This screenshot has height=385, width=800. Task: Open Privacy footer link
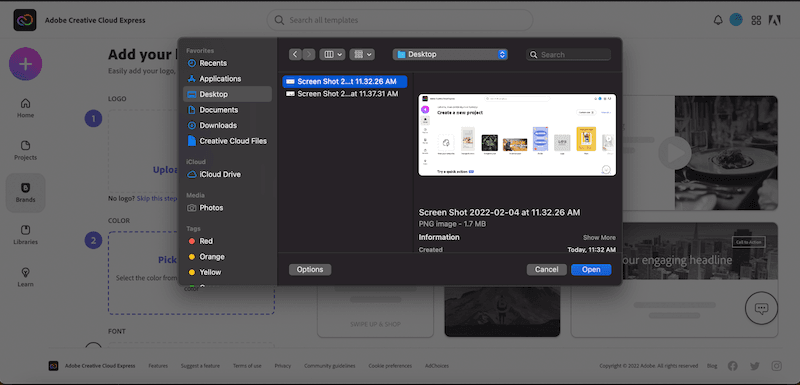point(283,366)
